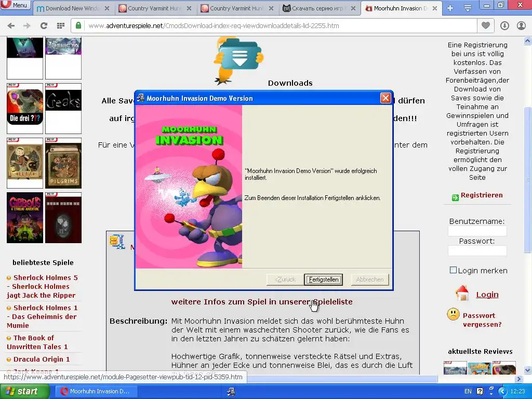Viewport: 532px width, 399px height.
Task: Close the Скачать серию игр tab
Action: (353, 8)
